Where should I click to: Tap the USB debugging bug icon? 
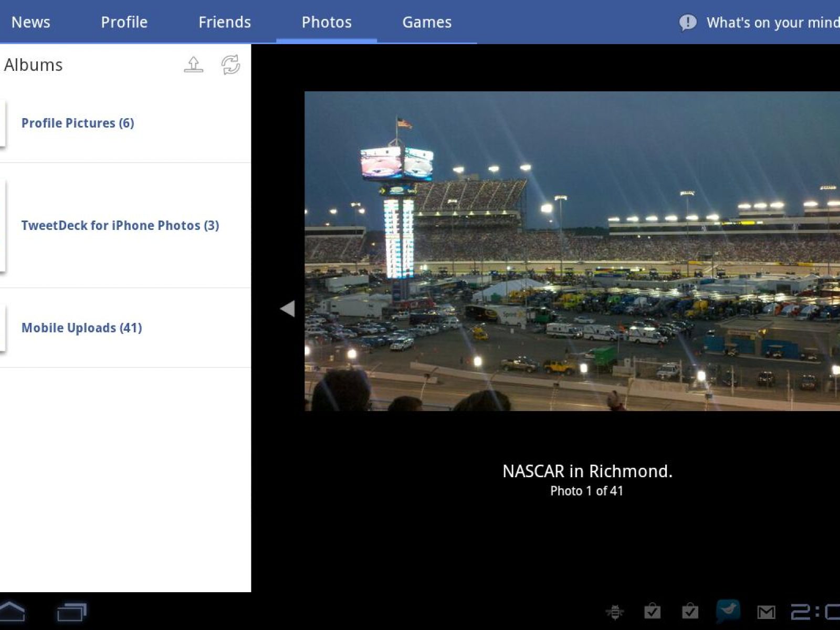point(614,612)
